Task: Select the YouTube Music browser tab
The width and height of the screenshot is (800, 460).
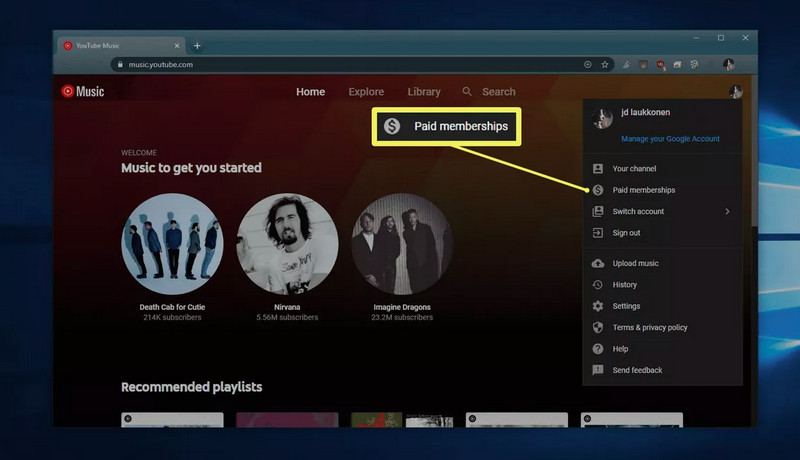Action: [x=121, y=45]
